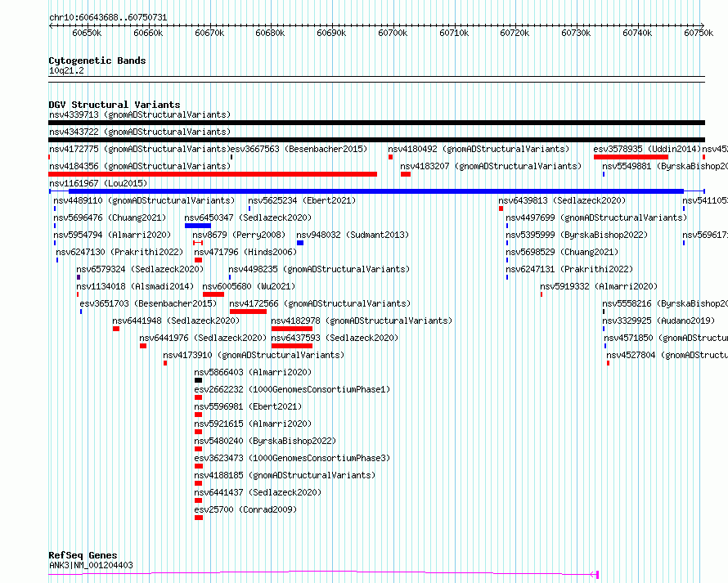Select the chr10:60643688..60750731 coordinate text

click(x=108, y=17)
